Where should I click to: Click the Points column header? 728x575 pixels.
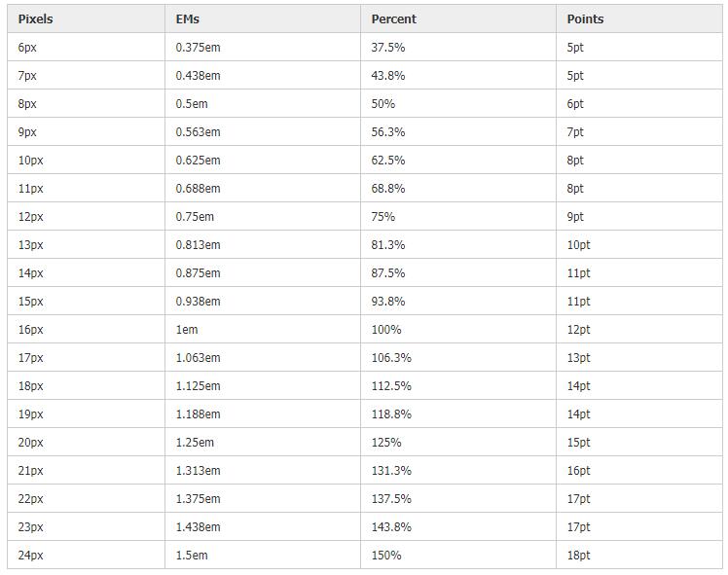(x=639, y=19)
